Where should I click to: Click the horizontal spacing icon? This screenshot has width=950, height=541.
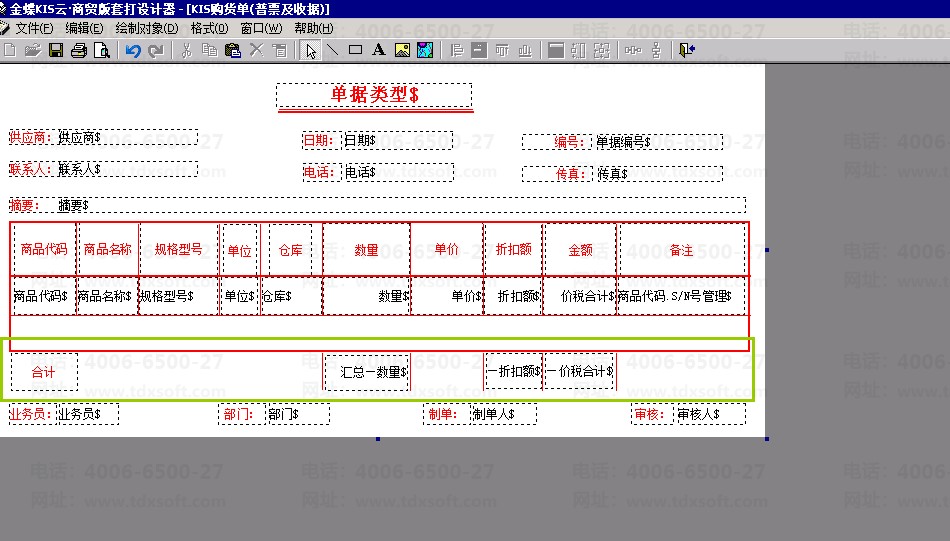tap(633, 50)
